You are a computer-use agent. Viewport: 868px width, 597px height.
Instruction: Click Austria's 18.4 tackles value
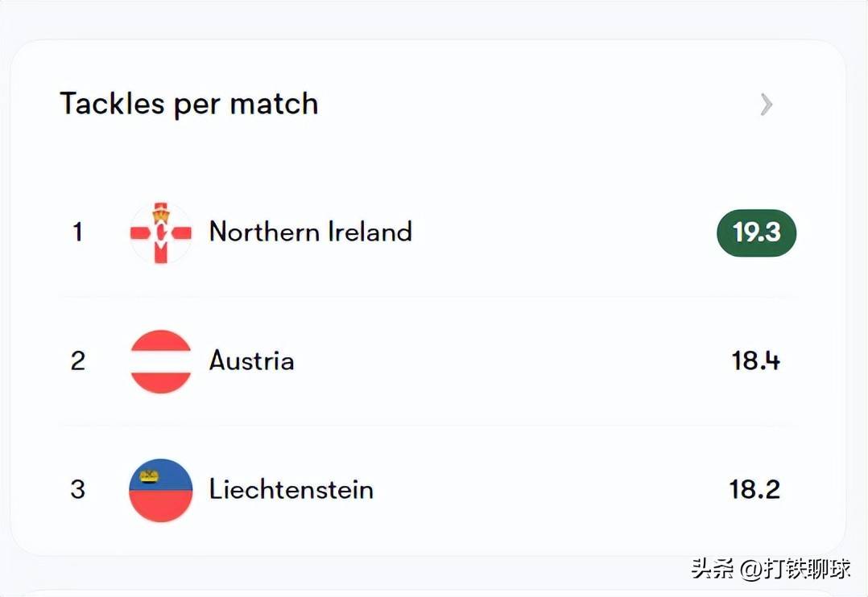[x=755, y=360]
